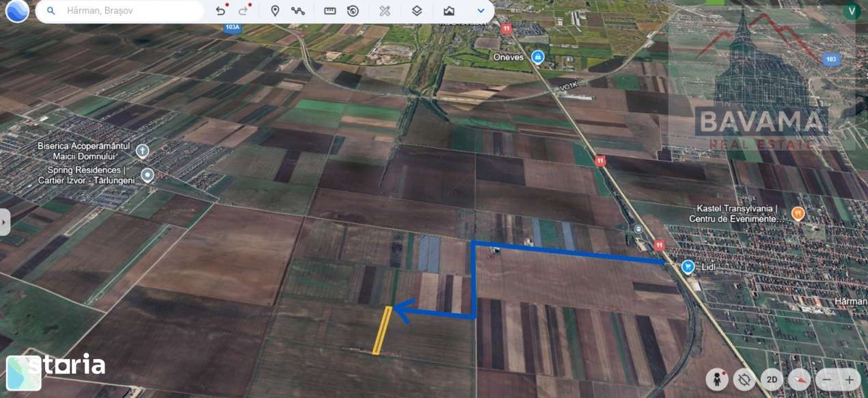Redo the last undone action
The height and width of the screenshot is (398, 868).
point(243,11)
